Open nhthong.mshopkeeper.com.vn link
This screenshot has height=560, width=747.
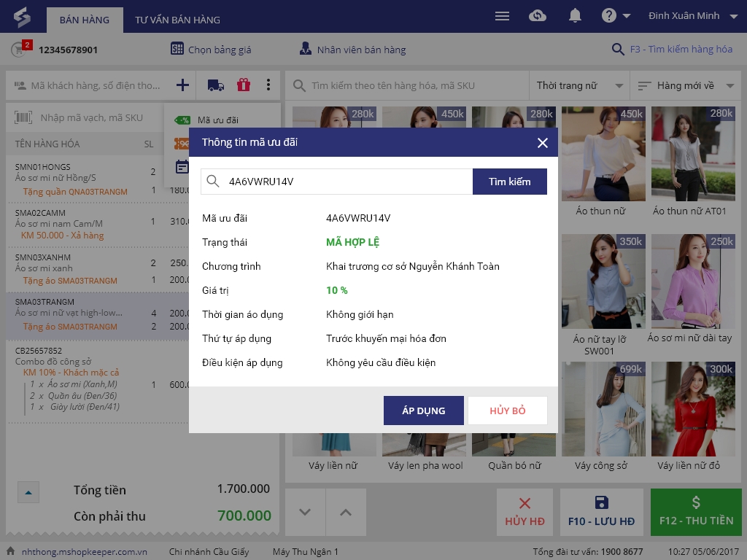(x=85, y=552)
